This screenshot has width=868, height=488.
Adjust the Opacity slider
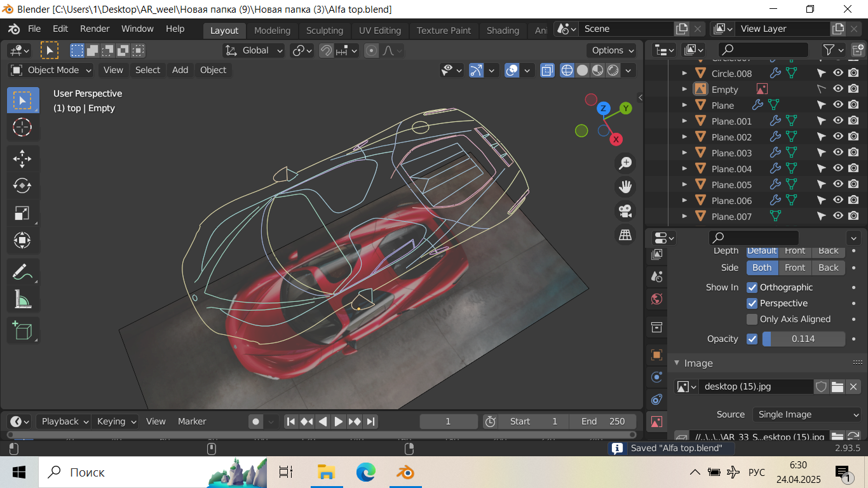(x=803, y=339)
